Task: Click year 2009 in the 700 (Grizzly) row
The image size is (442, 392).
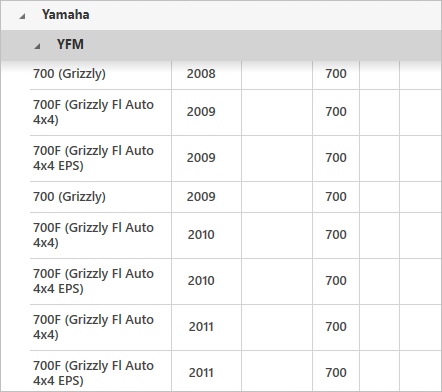Action: tap(201, 197)
